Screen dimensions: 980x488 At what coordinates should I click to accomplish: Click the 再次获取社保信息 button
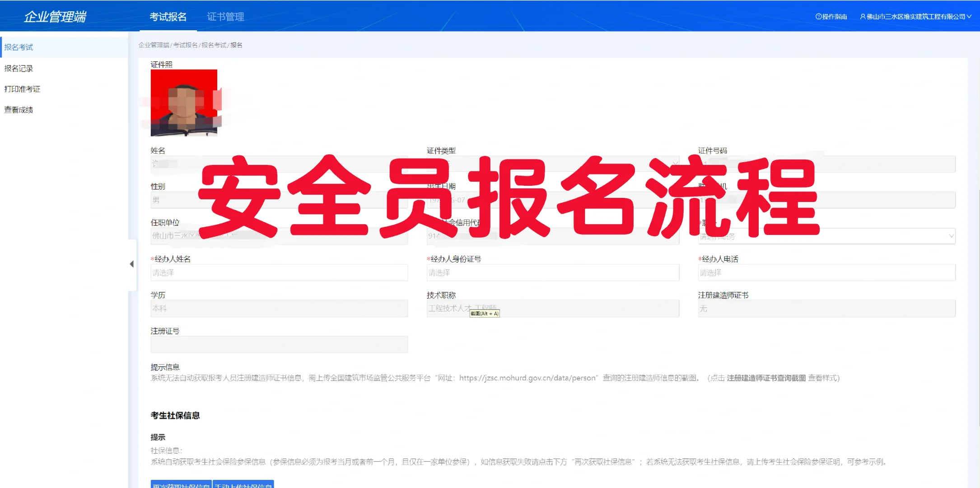(x=181, y=484)
